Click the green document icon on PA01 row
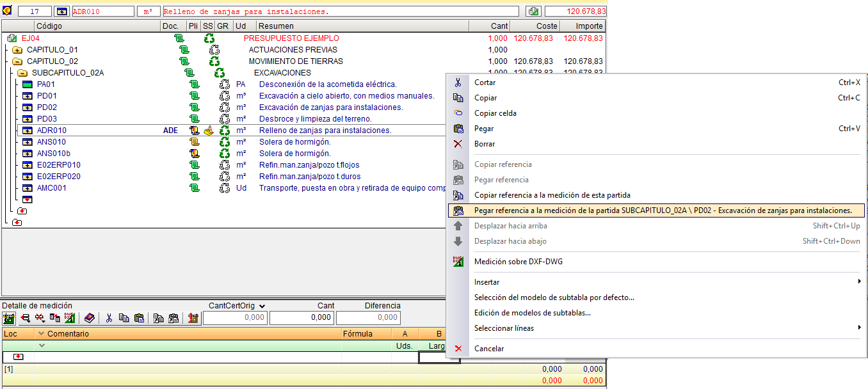The width and height of the screenshot is (868, 389). pyautogui.click(x=194, y=84)
